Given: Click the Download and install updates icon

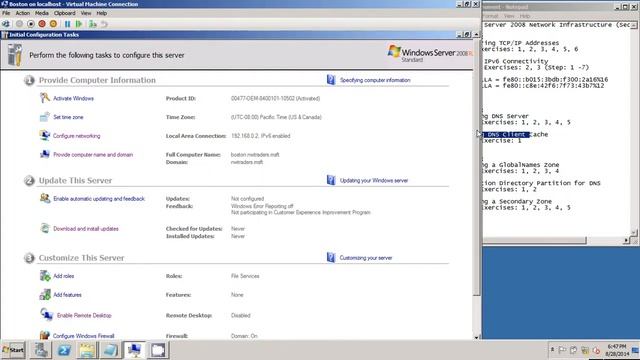Looking at the screenshot, I should (44, 229).
